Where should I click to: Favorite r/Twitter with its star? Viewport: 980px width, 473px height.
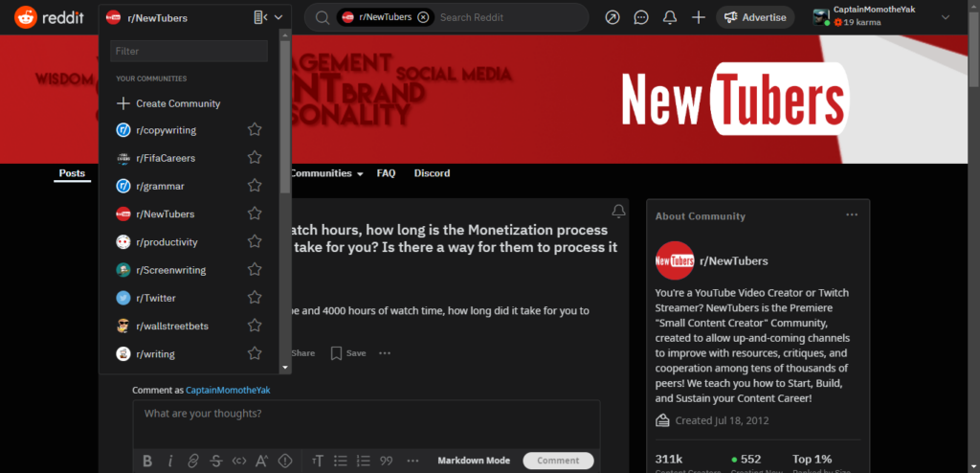[x=255, y=297]
